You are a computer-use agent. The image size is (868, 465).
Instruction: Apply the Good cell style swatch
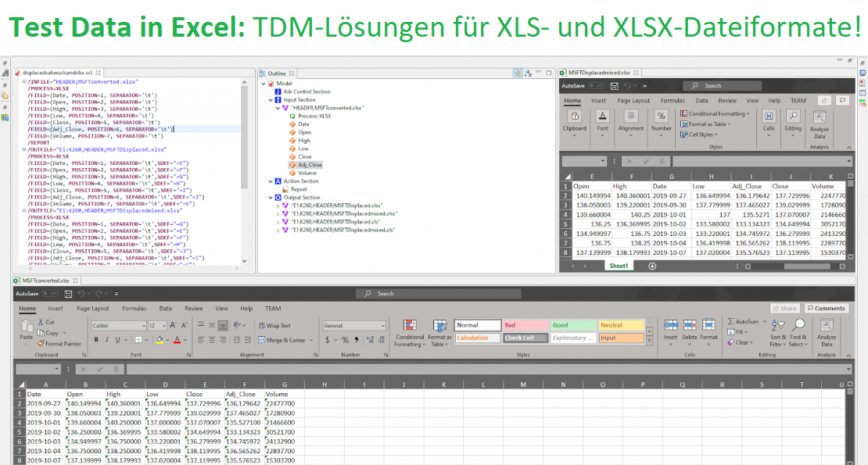(x=573, y=325)
